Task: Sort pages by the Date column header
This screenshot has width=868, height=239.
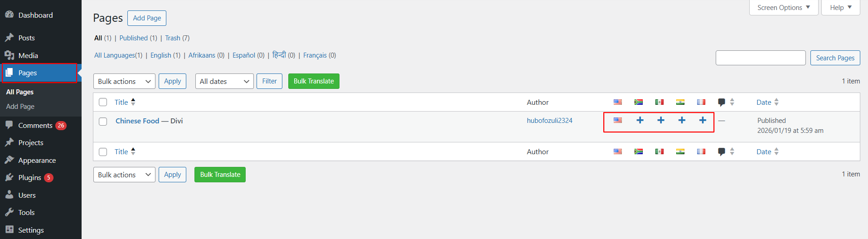Action: coord(764,102)
